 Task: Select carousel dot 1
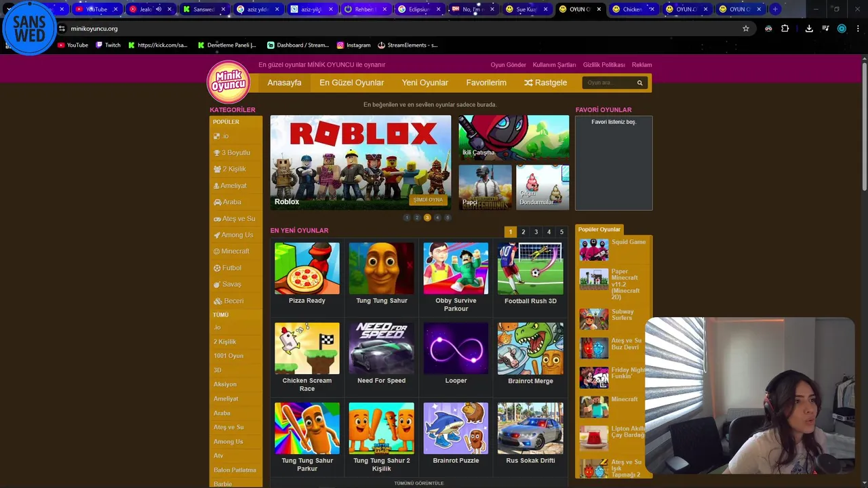pyautogui.click(x=407, y=218)
